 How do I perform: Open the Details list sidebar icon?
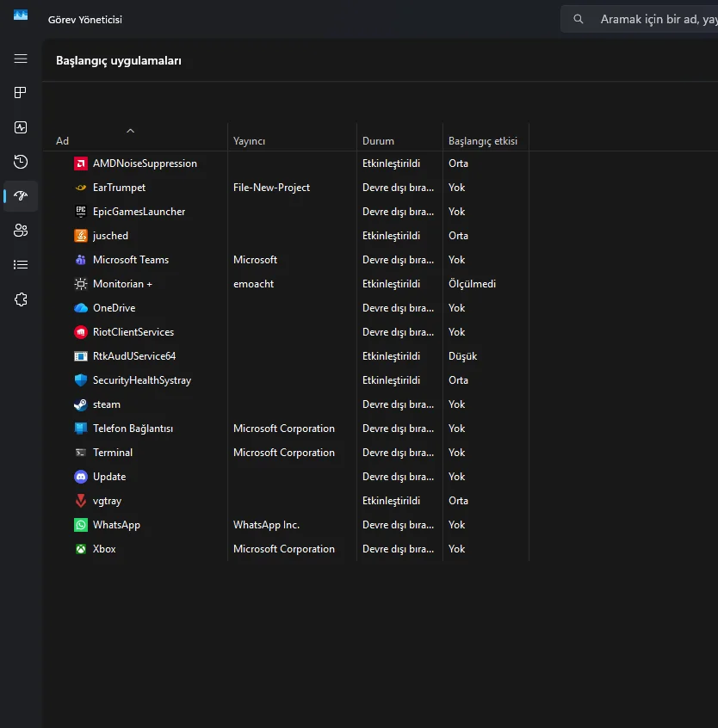tap(21, 265)
